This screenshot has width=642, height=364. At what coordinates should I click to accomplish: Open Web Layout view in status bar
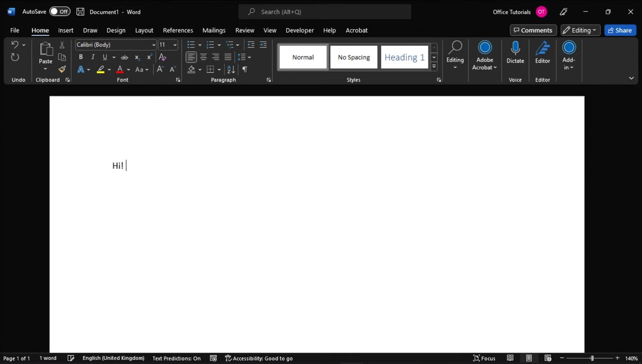pos(548,358)
